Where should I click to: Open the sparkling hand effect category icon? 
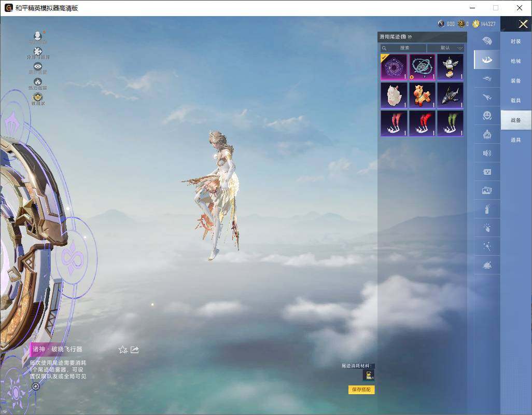pos(487,228)
